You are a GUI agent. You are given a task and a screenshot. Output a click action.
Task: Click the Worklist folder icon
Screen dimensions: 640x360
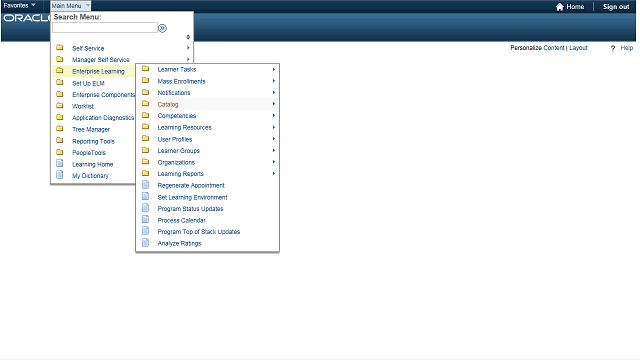pyautogui.click(x=60, y=105)
